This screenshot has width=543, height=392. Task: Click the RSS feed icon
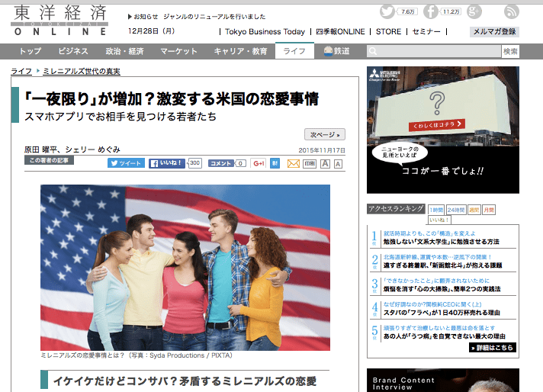[512, 11]
